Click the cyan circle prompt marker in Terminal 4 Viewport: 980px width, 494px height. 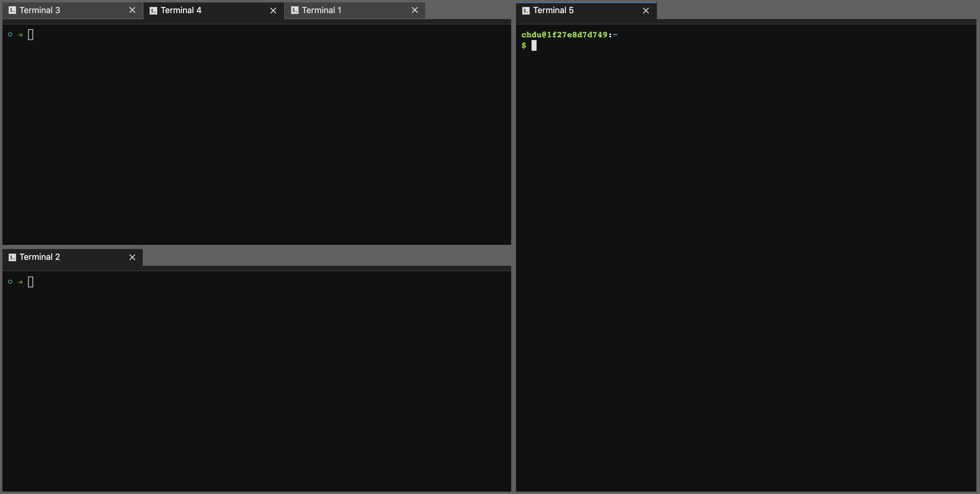pyautogui.click(x=10, y=34)
